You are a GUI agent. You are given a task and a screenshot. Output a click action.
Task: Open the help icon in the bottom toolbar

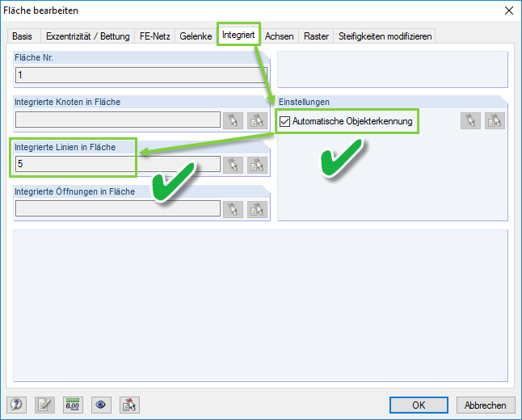[16, 405]
